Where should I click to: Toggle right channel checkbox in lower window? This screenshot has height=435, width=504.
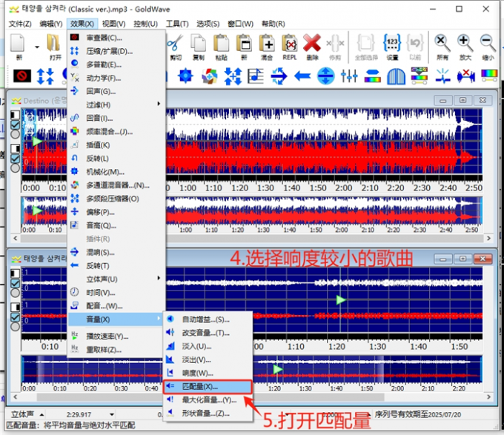click(15, 317)
